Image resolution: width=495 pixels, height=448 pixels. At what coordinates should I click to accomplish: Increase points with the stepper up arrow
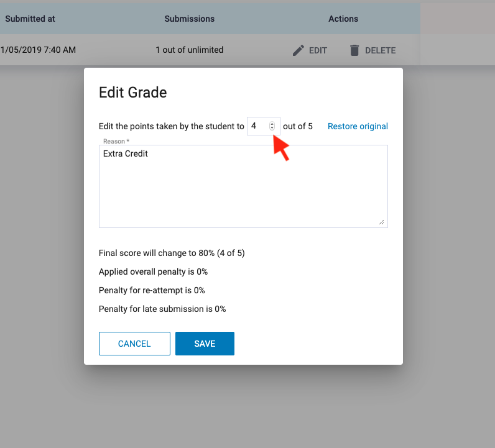pos(272,124)
